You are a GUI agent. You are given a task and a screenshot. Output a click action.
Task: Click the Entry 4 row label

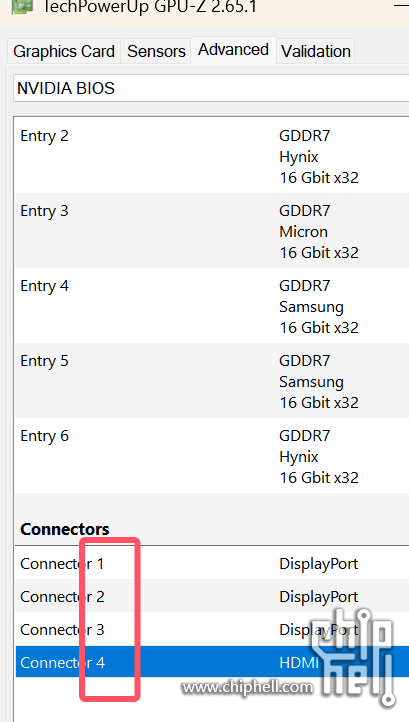click(x=45, y=286)
